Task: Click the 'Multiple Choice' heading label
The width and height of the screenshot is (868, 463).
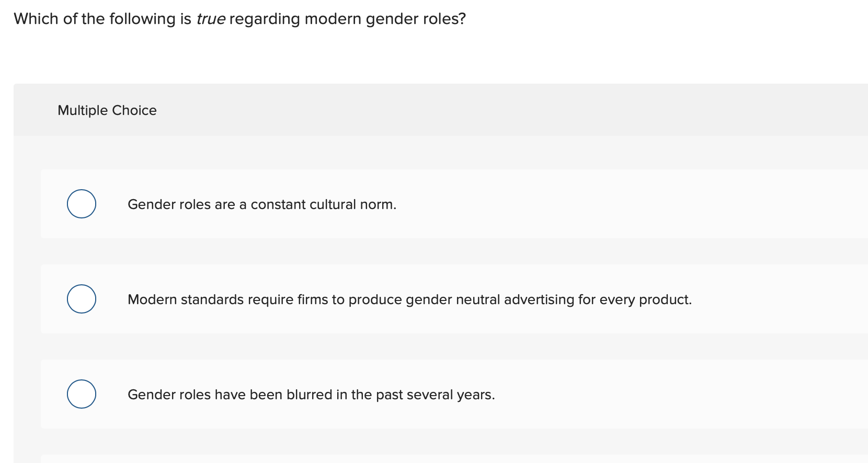Action: pyautogui.click(x=107, y=110)
